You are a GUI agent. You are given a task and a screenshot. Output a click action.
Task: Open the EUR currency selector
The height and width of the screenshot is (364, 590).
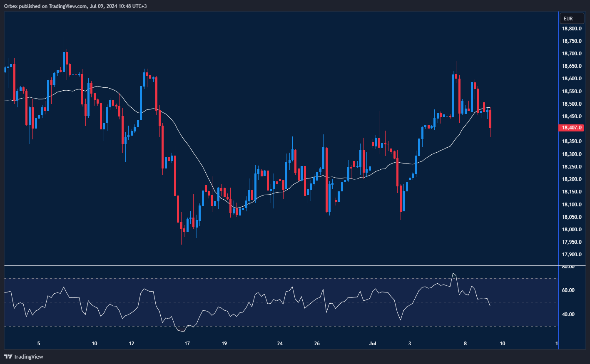pyautogui.click(x=572, y=19)
